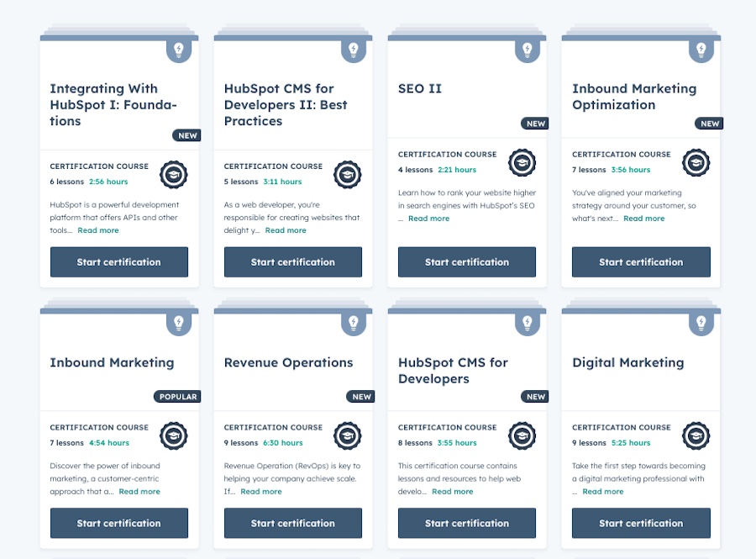Start the 8-lesson HubSpot CMS for Developers certification
756x559 pixels.
[467, 523]
